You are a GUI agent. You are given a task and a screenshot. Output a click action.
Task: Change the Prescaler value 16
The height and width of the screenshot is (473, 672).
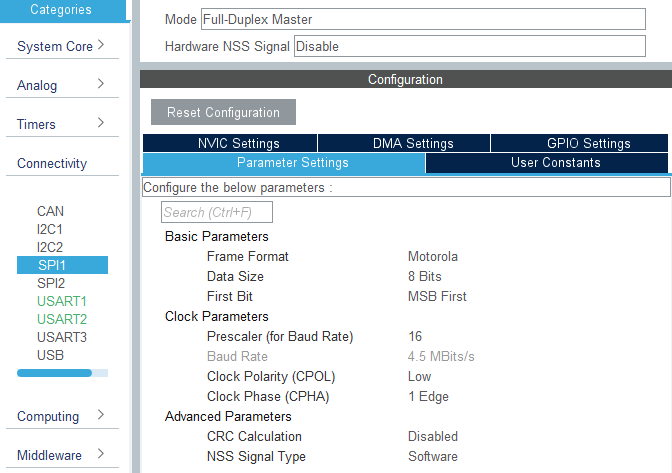(416, 336)
